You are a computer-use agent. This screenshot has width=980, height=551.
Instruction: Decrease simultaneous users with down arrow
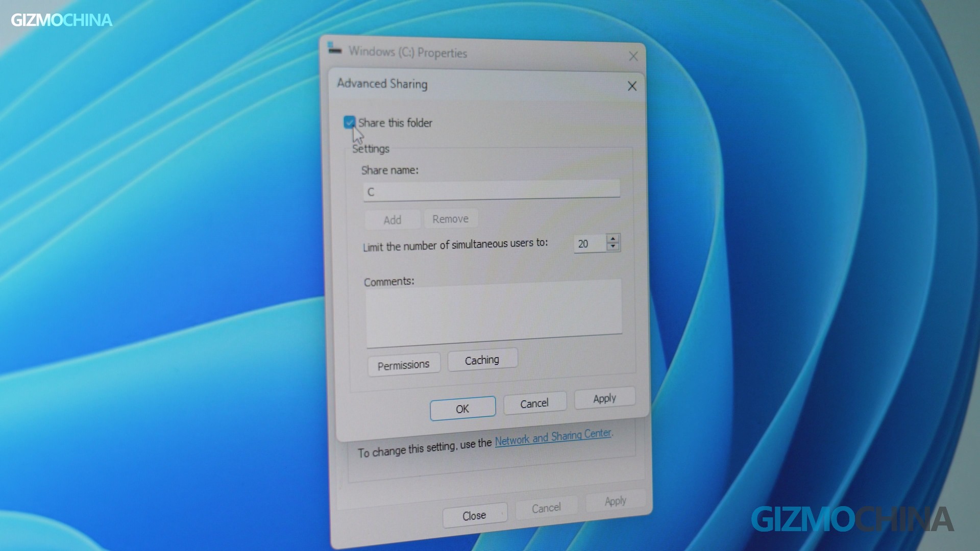coord(613,247)
